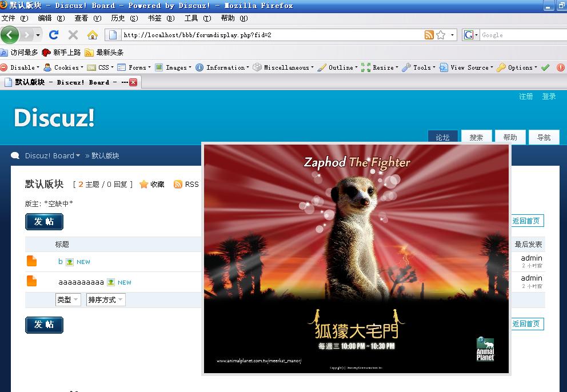Expand the Options developer toolbar menu
Screen dimensions: 567x392
tap(517, 67)
